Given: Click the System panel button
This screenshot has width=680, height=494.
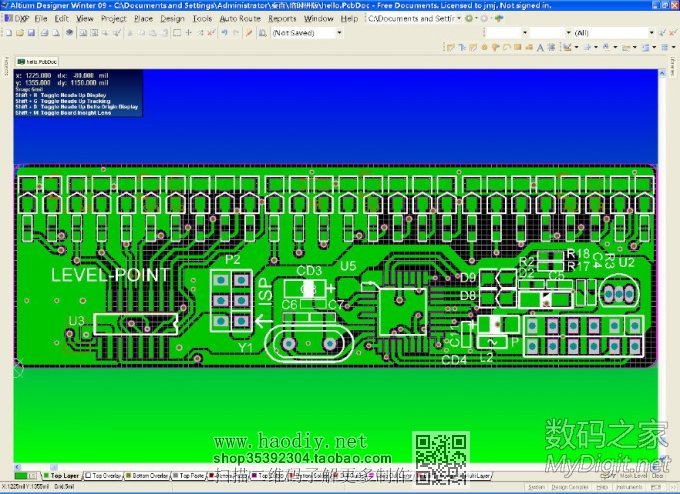Looking at the screenshot, I should tap(537, 489).
